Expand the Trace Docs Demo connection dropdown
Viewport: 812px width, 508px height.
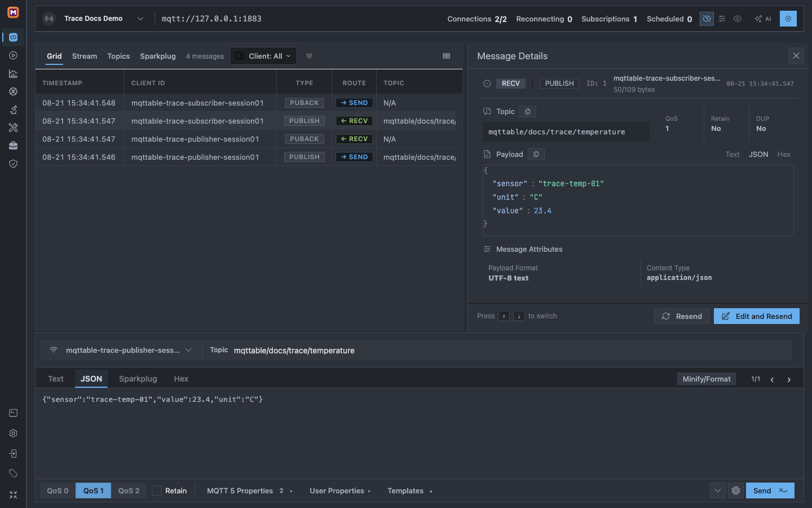[140, 19]
